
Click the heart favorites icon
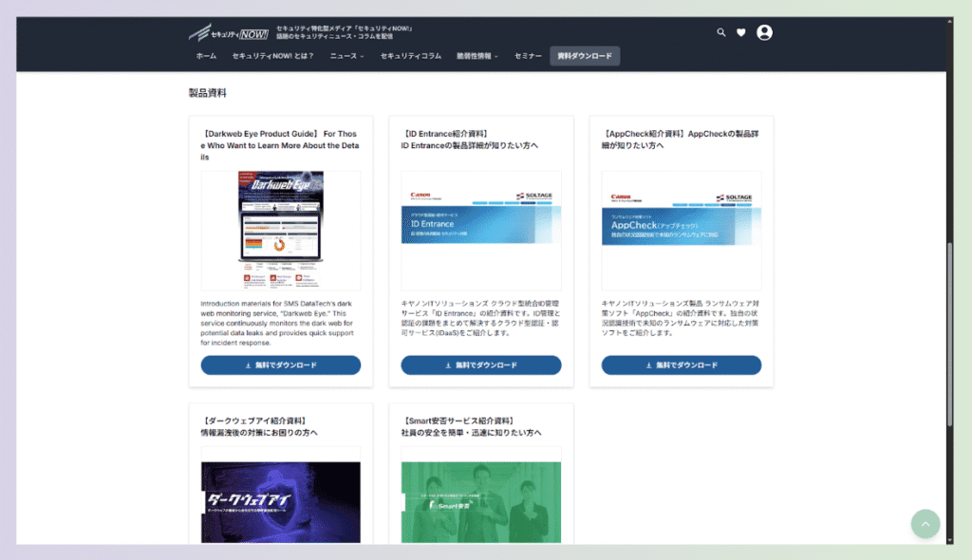click(x=741, y=32)
